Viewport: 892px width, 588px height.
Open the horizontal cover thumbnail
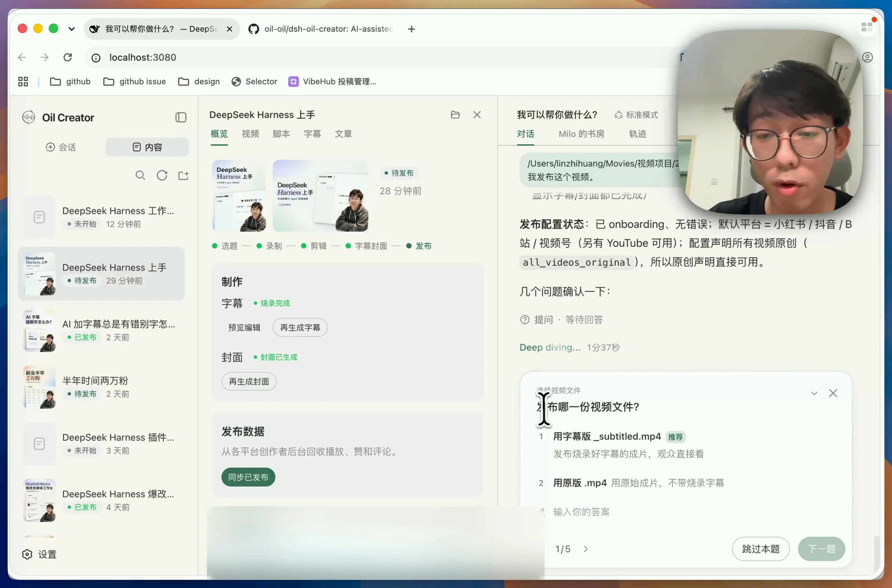click(320, 195)
